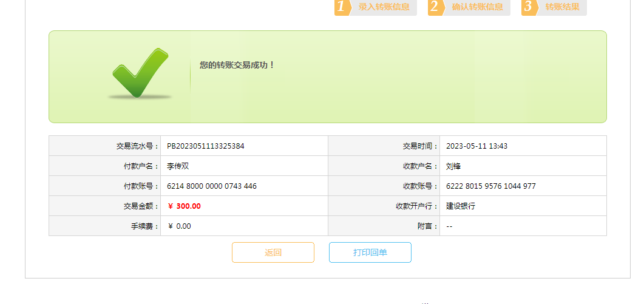This screenshot has height=304, width=644.
Task: Click the transaction serial number PB2023051113325384
Action: tap(206, 146)
